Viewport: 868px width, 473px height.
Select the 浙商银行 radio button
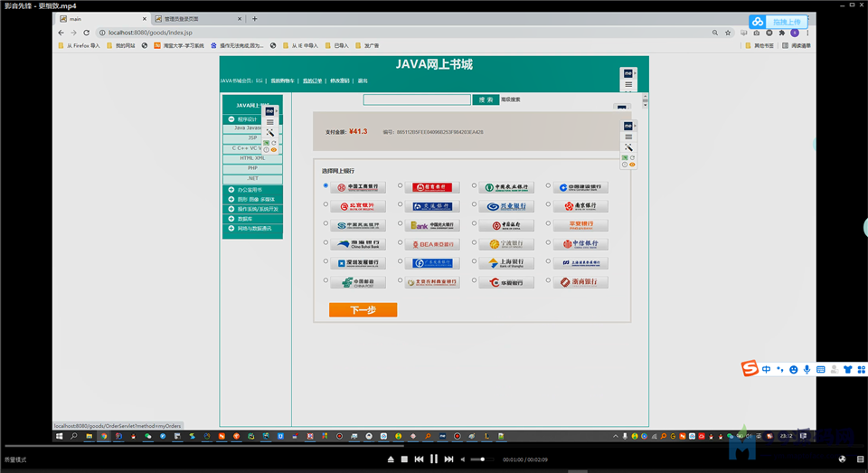(x=548, y=280)
